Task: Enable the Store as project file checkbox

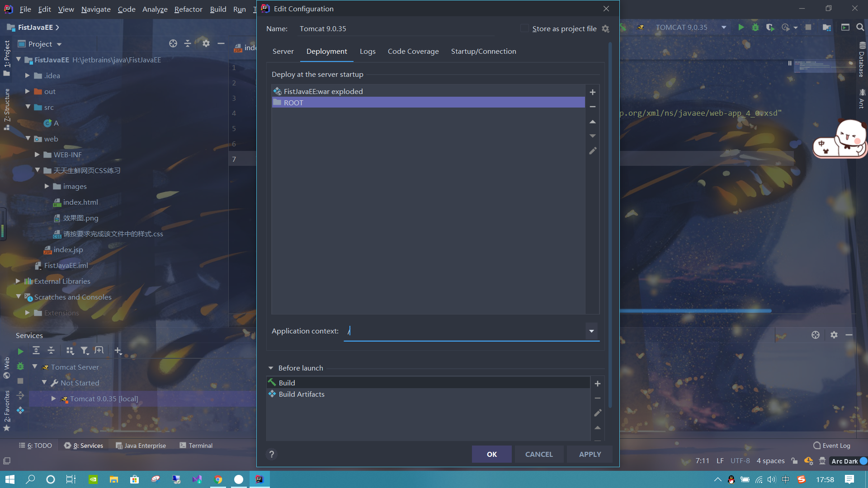Action: pos(524,28)
